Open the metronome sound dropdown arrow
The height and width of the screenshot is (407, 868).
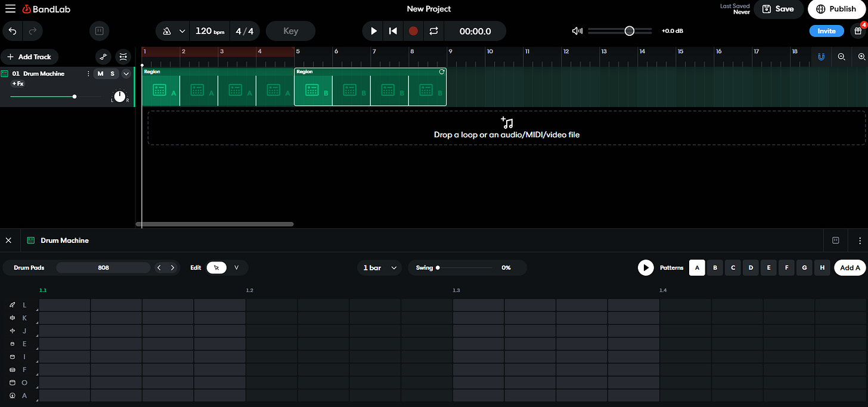pos(182,30)
